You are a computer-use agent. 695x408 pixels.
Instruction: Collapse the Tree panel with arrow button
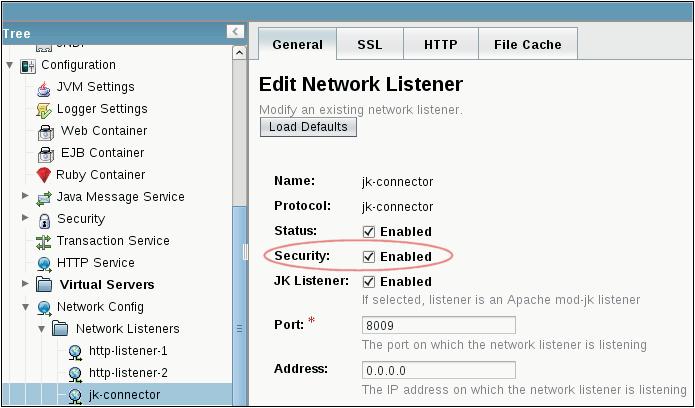tap(236, 32)
